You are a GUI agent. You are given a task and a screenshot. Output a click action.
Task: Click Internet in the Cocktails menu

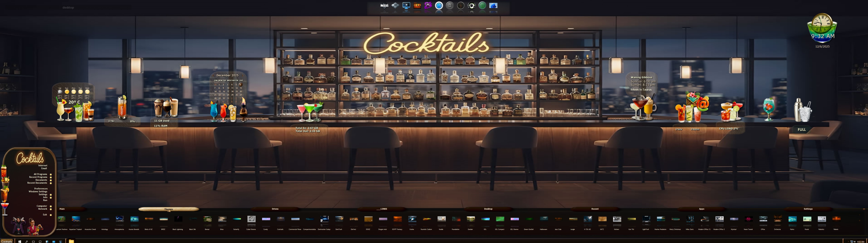[43, 165]
